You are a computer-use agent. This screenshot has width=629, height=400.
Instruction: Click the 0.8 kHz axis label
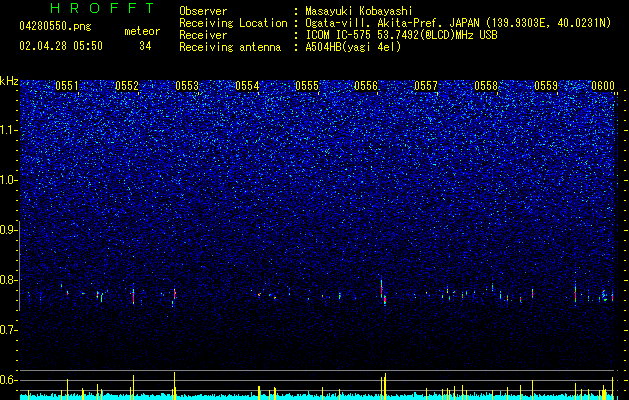(x=8, y=280)
